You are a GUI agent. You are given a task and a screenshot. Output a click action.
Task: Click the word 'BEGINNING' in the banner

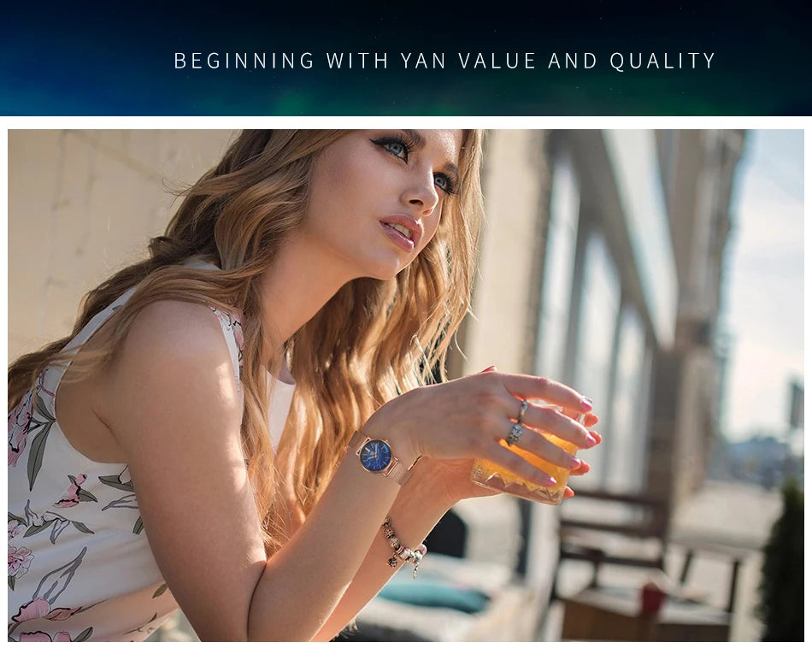click(x=244, y=61)
